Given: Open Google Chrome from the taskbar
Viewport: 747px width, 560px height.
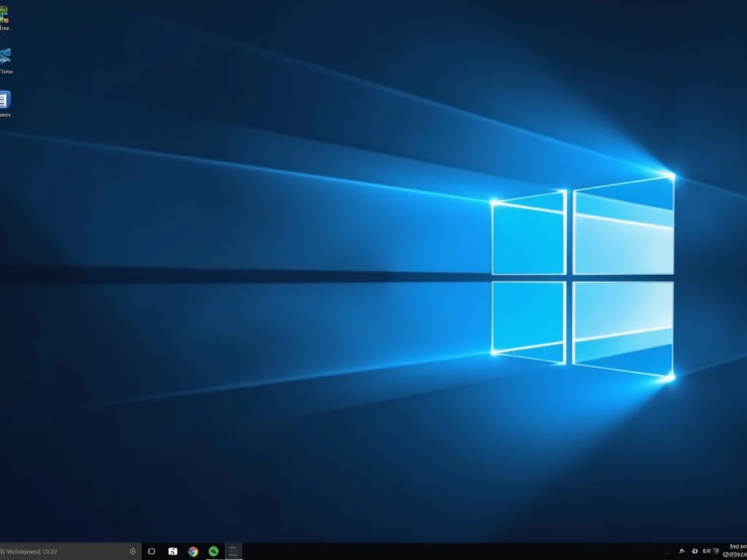Looking at the screenshot, I should pyautogui.click(x=192, y=551).
